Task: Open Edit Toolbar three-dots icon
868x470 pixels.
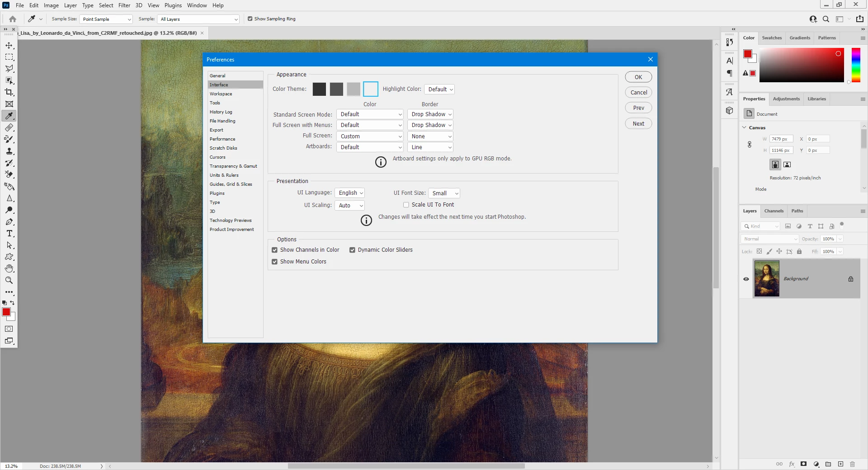Action: 9,292
